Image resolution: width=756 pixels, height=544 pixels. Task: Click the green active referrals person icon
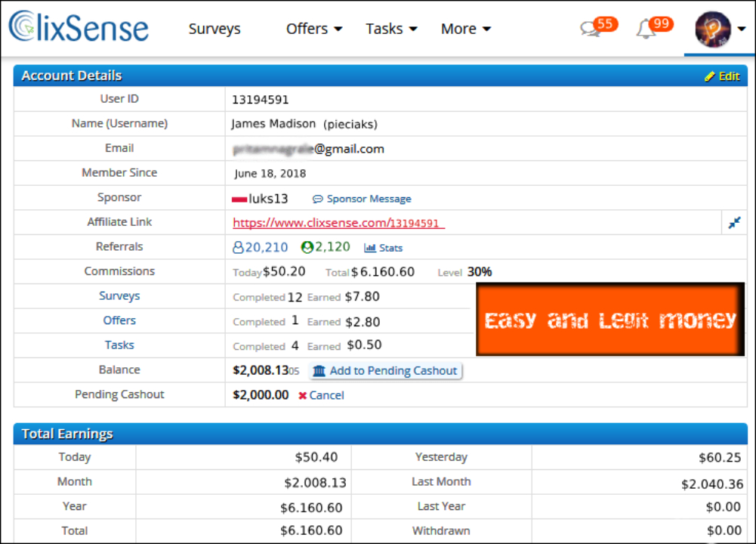coord(307,248)
